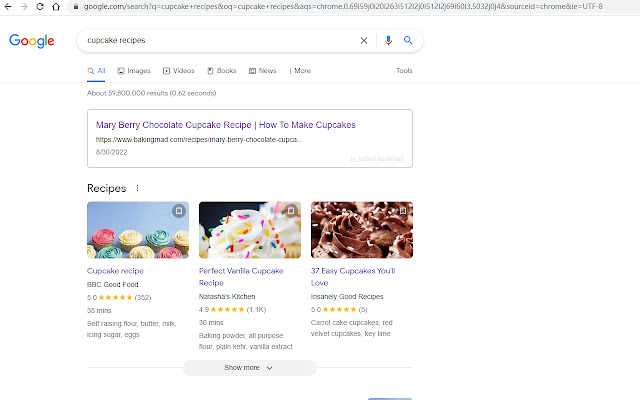Open the Mary Berry Chocolate Cupcake Recipe link
The image size is (640, 400).
225,125
